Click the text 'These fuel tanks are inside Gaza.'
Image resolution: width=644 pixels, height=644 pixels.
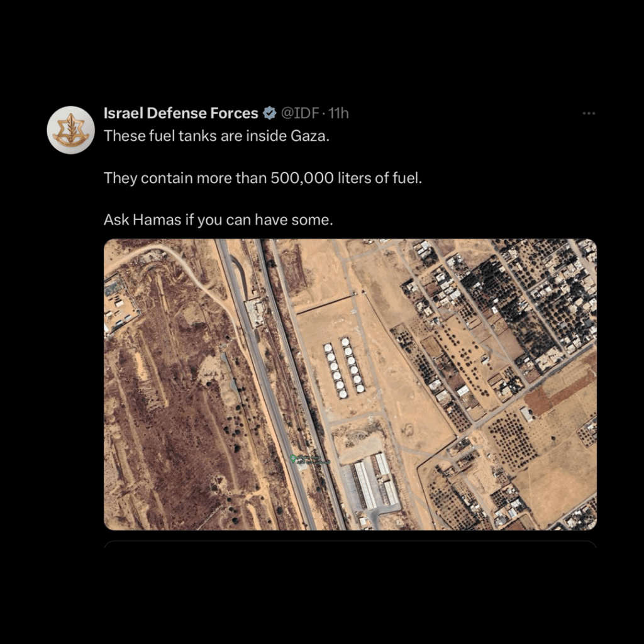216,136
